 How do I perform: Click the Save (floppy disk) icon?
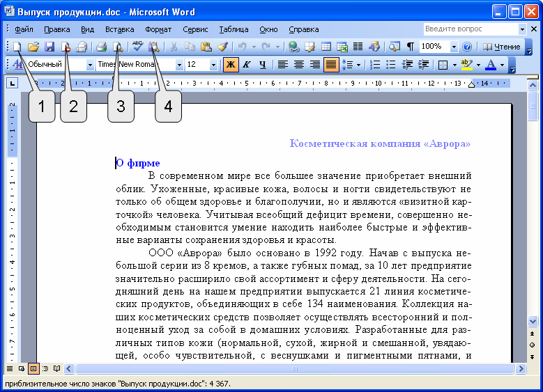click(x=49, y=47)
